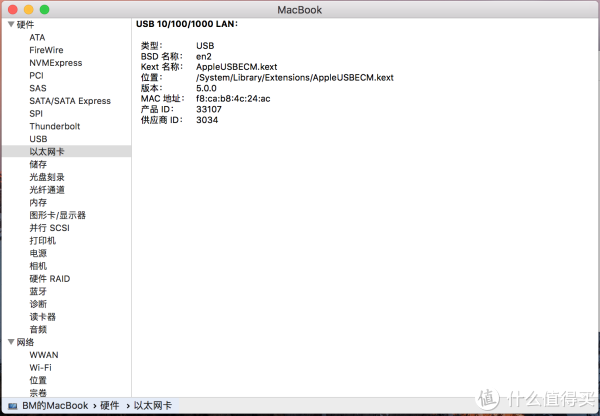Click the computer icon in path bar

[13, 406]
